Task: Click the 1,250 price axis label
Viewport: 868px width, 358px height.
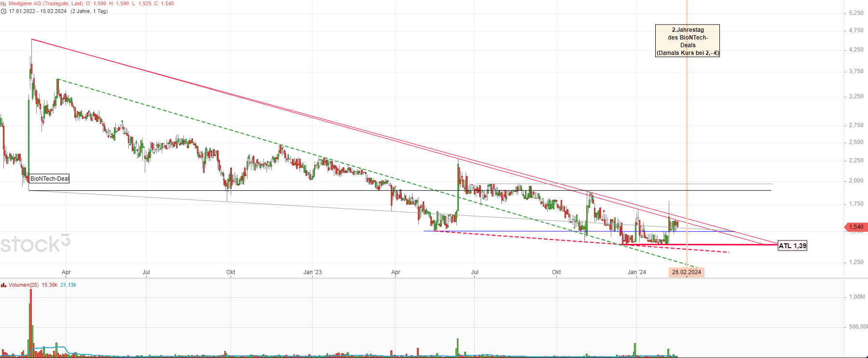Action: click(856, 262)
